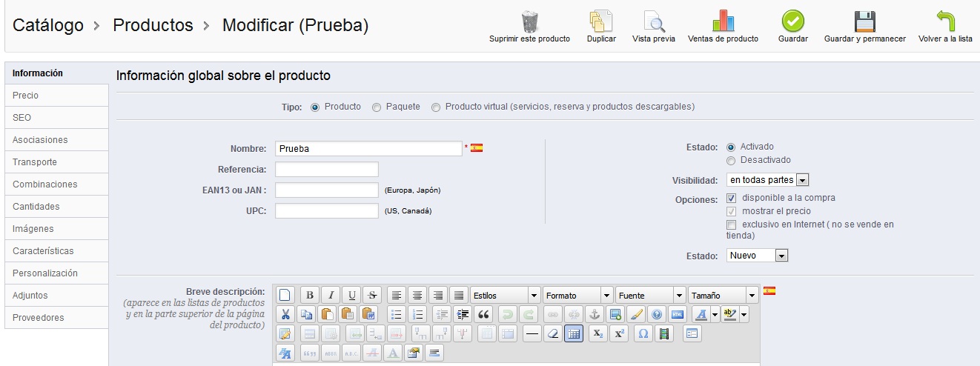Select the Desactivado status radio

pos(731,161)
